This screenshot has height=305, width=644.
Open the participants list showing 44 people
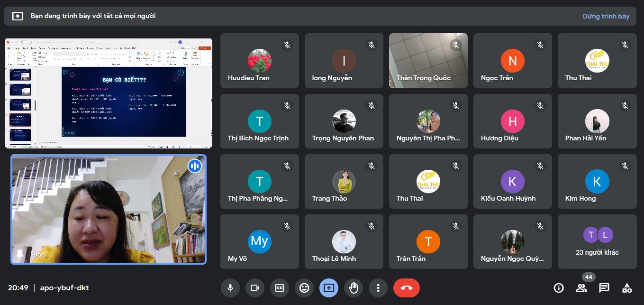point(581,288)
